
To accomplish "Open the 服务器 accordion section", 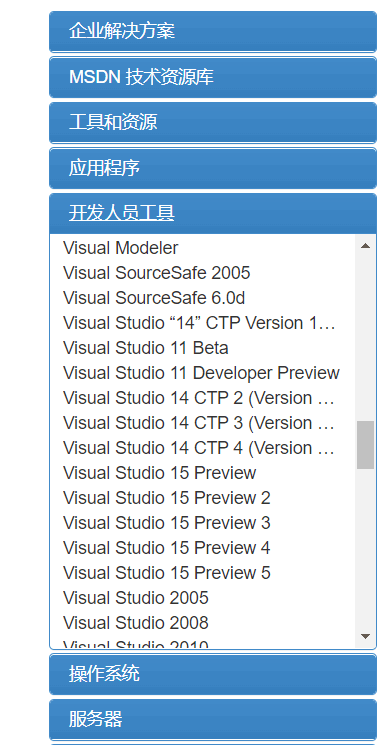I will (x=213, y=719).
